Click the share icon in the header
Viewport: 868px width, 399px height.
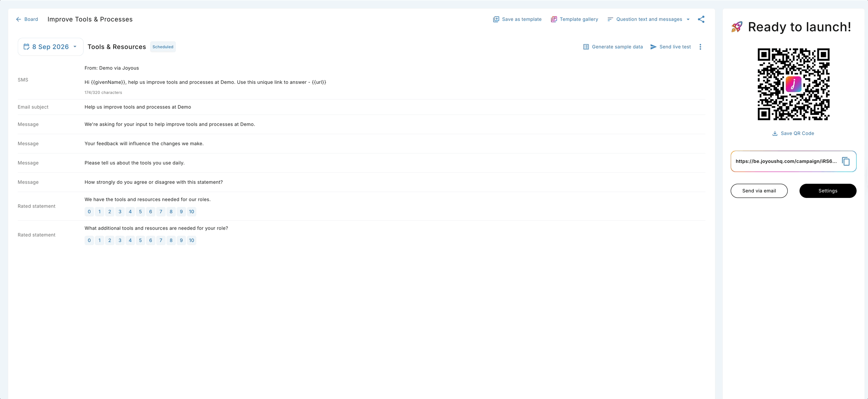click(701, 19)
